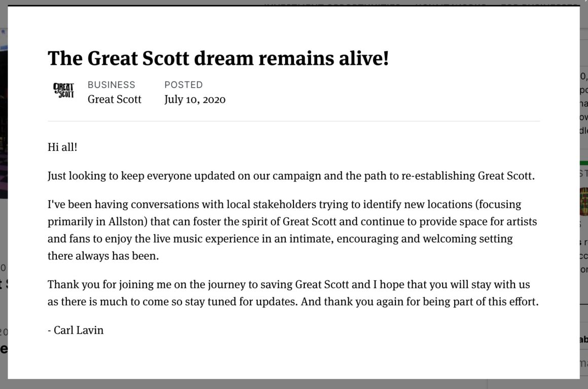Click the "- Carl Lavin" signature
This screenshot has width=588, height=389.
(76, 330)
